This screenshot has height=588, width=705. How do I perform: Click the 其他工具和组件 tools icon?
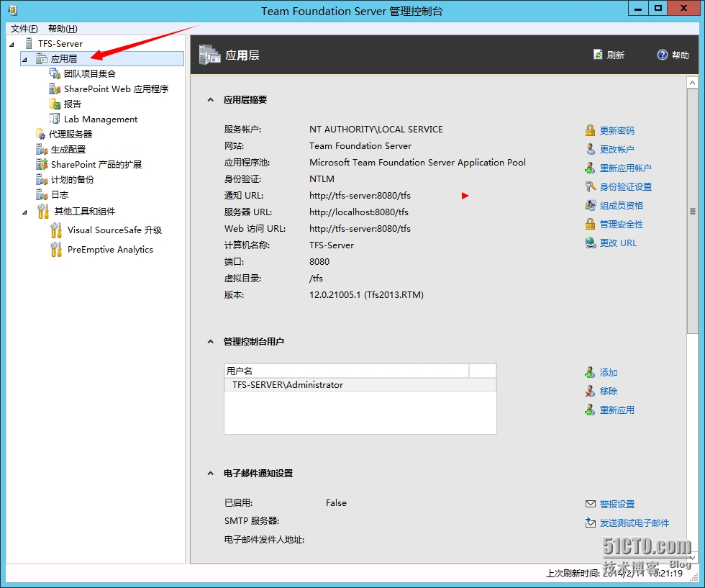tap(43, 211)
